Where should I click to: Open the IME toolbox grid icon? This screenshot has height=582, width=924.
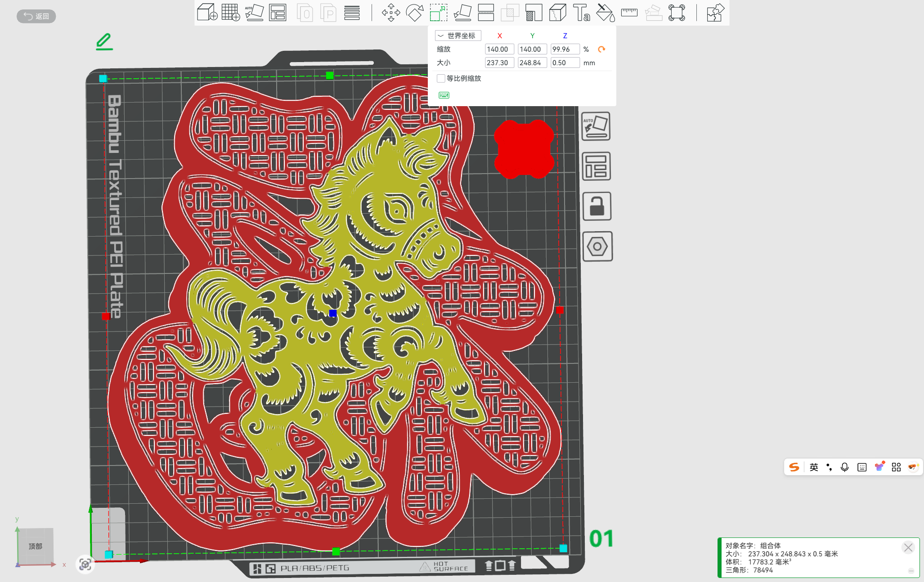click(896, 467)
